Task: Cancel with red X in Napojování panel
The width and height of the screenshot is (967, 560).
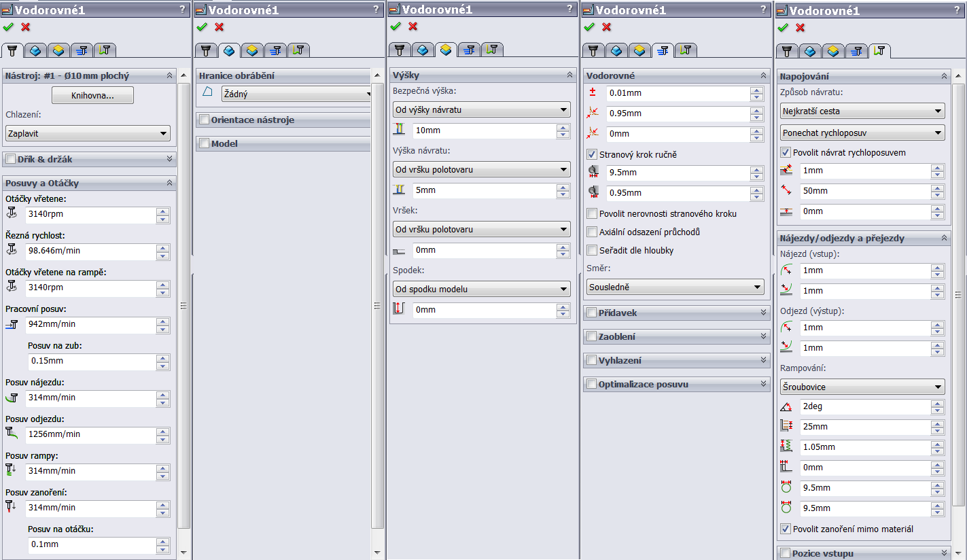Action: (801, 27)
